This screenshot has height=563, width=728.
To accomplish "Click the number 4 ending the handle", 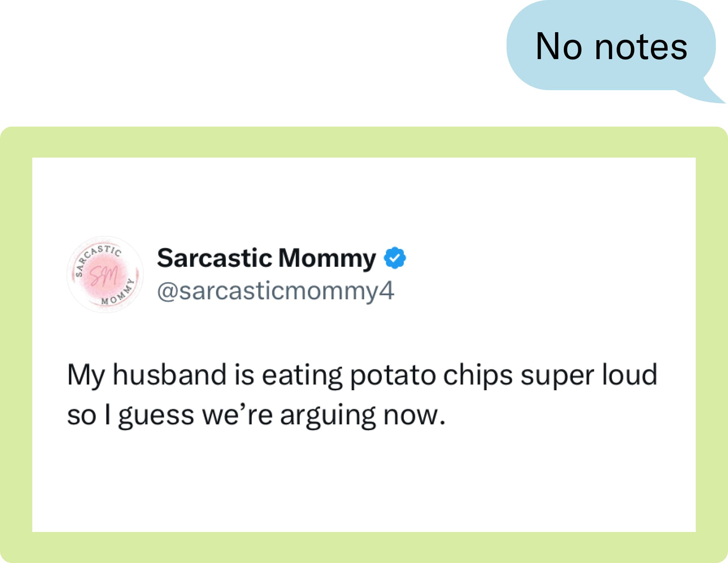I will pos(387,291).
